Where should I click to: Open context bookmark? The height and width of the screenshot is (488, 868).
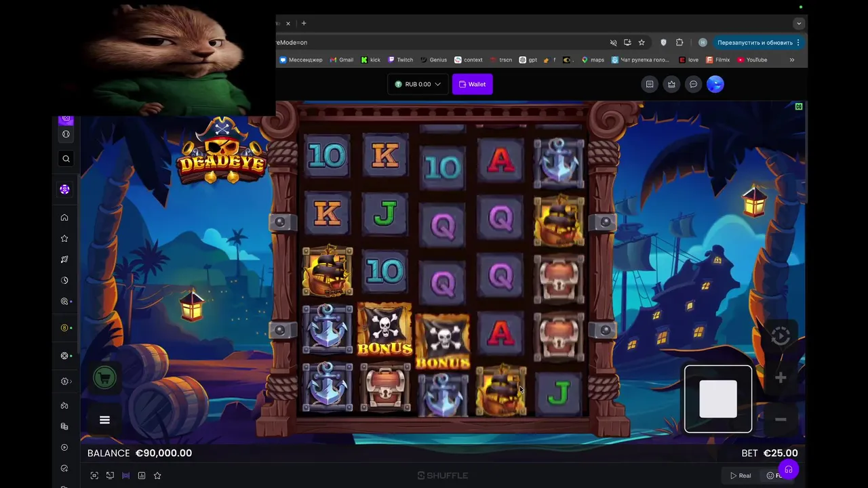click(x=469, y=60)
